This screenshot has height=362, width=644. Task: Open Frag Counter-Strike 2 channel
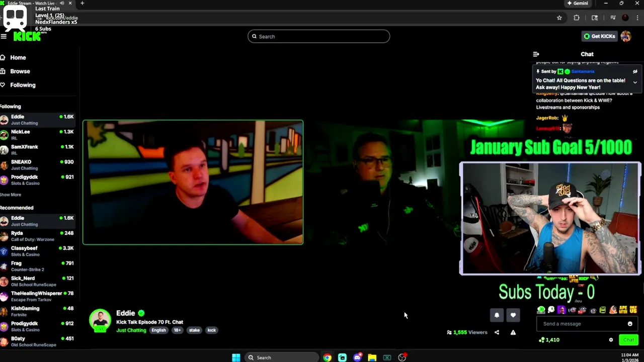38,266
